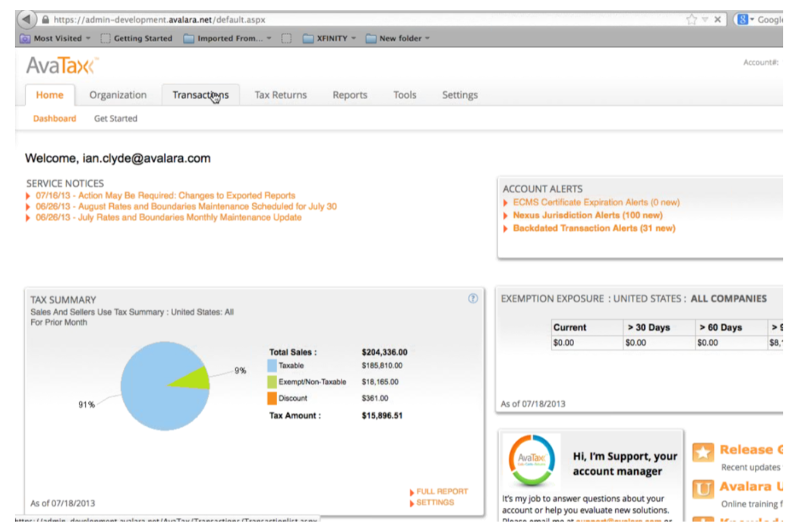This screenshot has width=798, height=532.
Task: Stop loading with the X icon
Action: (x=718, y=19)
